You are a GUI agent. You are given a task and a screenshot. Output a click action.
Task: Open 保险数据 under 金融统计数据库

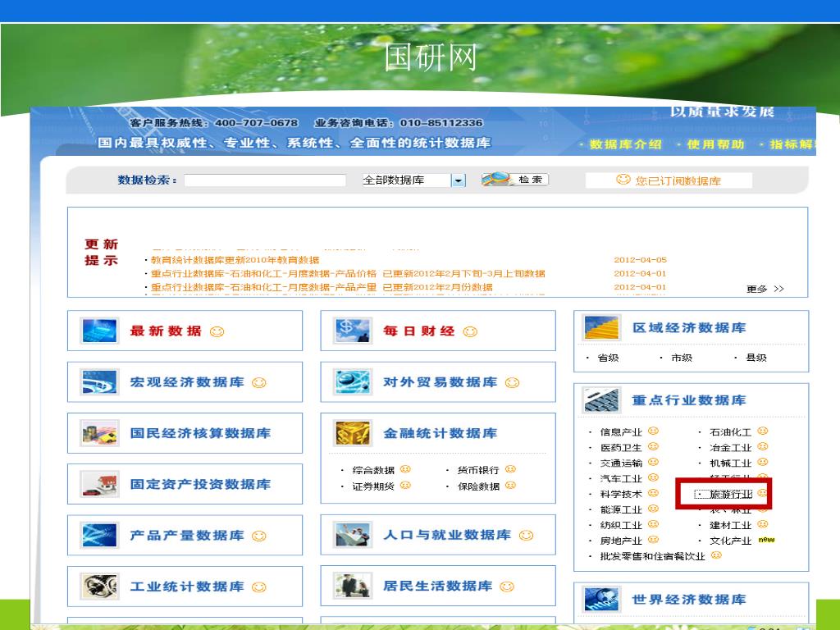tap(478, 486)
